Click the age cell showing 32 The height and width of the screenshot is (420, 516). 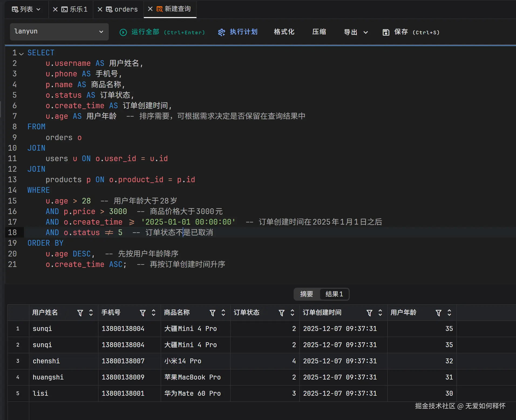coord(422,361)
